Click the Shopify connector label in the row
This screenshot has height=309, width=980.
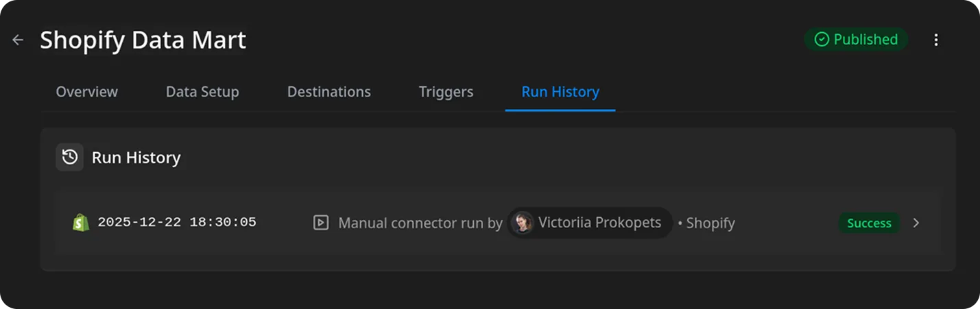(x=710, y=223)
